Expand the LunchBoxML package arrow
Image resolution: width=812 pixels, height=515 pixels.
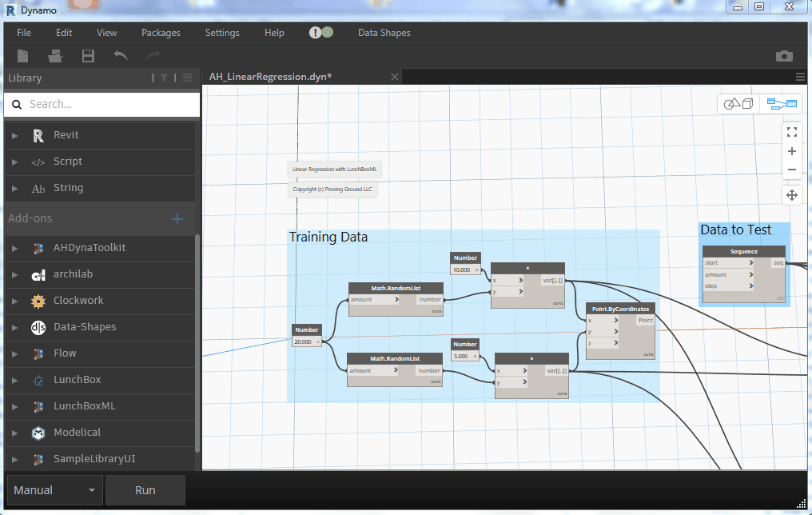coord(15,407)
